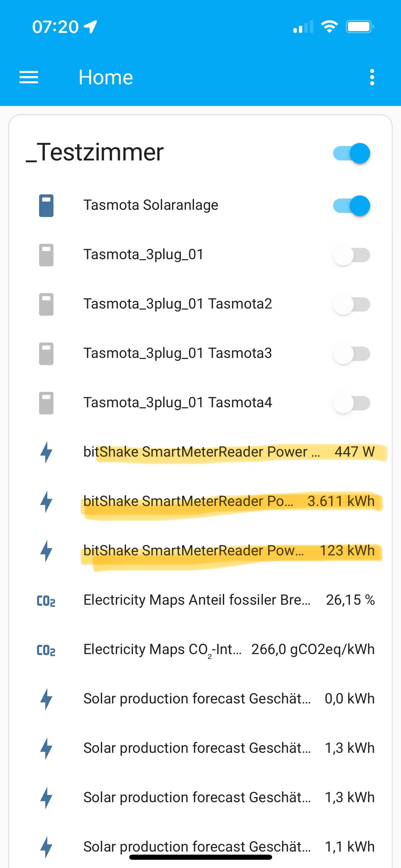Open the 123 kWh SmartMeterReader entry
Screen dimensions: 401x868
point(229,551)
